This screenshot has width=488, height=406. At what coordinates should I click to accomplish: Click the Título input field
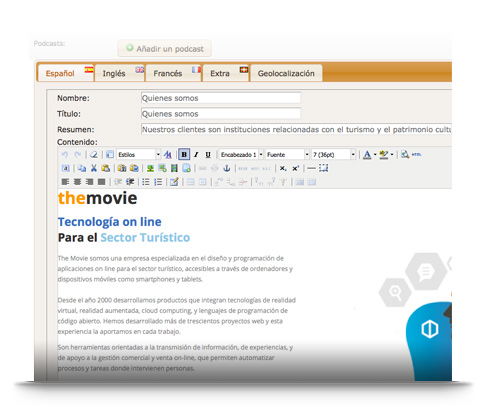tap(221, 114)
